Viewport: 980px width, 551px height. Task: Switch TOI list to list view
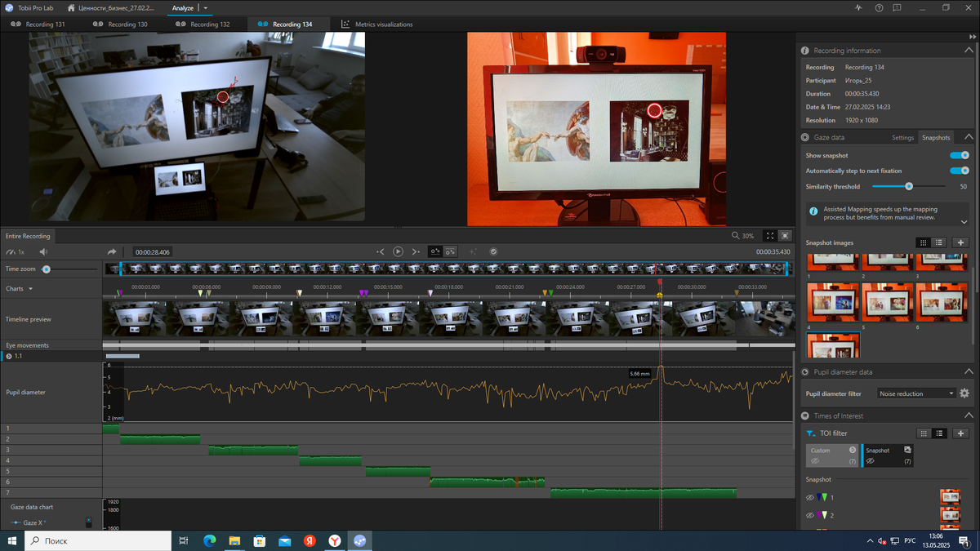pyautogui.click(x=939, y=433)
